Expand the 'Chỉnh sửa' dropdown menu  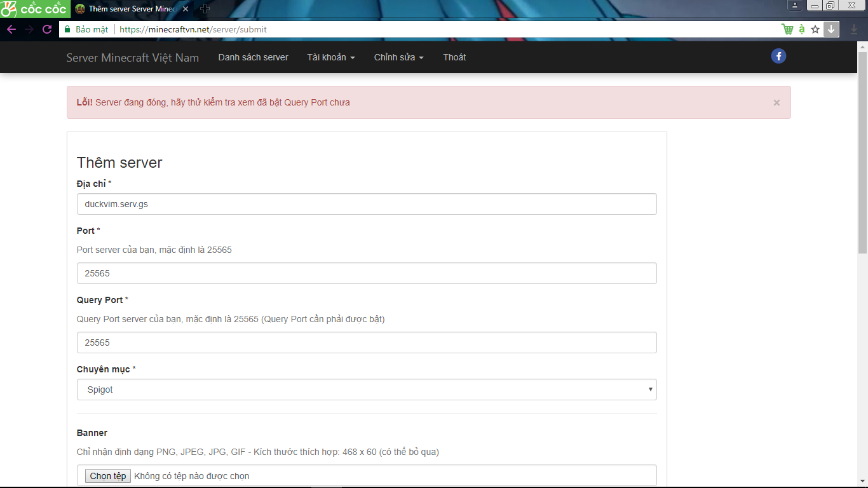point(399,57)
